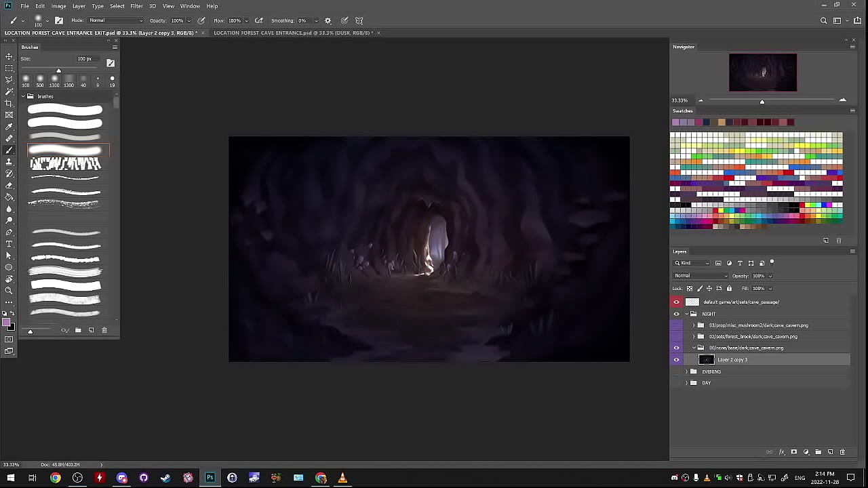This screenshot has width=868, height=488.
Task: Click the symmetry butterfly icon in options bar
Action: pos(359,20)
